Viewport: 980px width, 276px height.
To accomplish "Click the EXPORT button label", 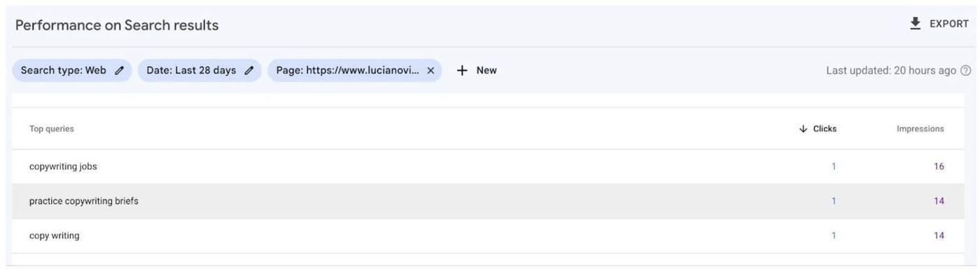I will [949, 24].
